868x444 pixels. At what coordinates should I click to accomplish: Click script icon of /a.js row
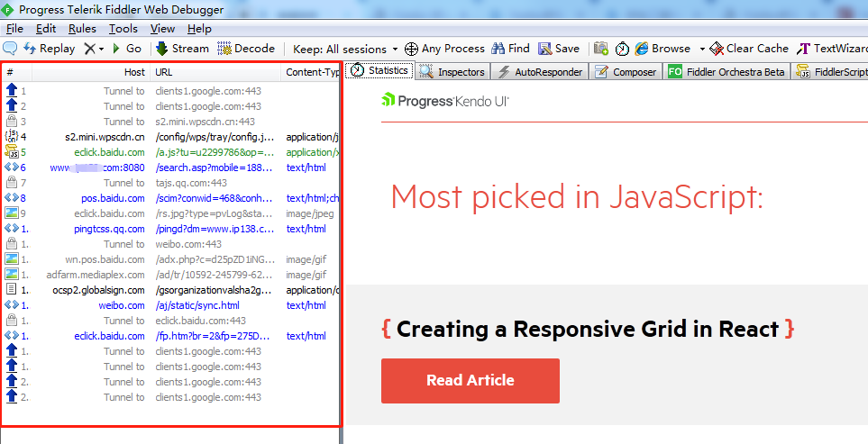tap(11, 151)
